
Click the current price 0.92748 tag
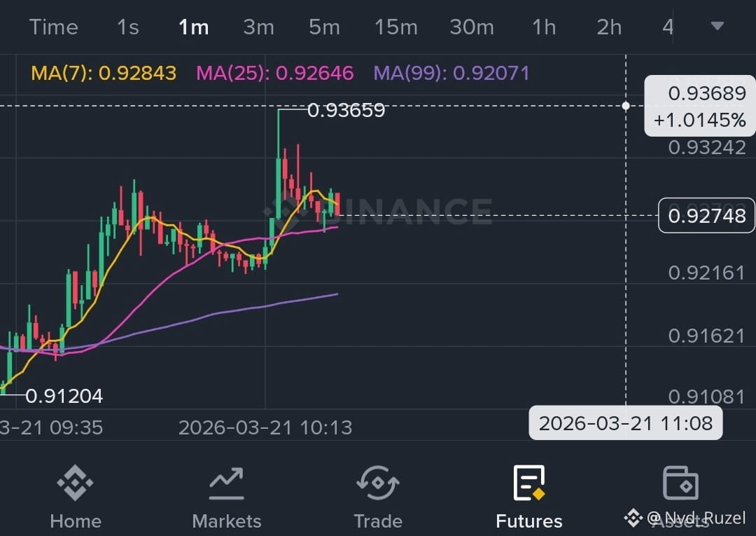[706, 215]
